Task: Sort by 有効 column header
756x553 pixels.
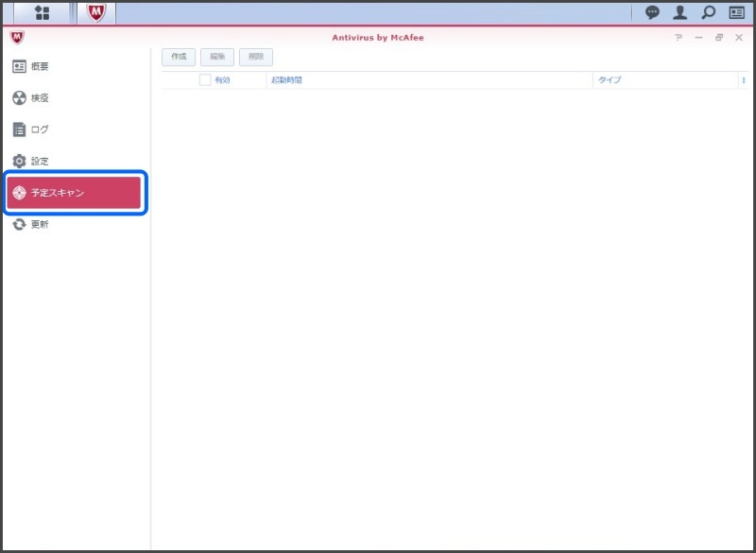Action: 222,80
